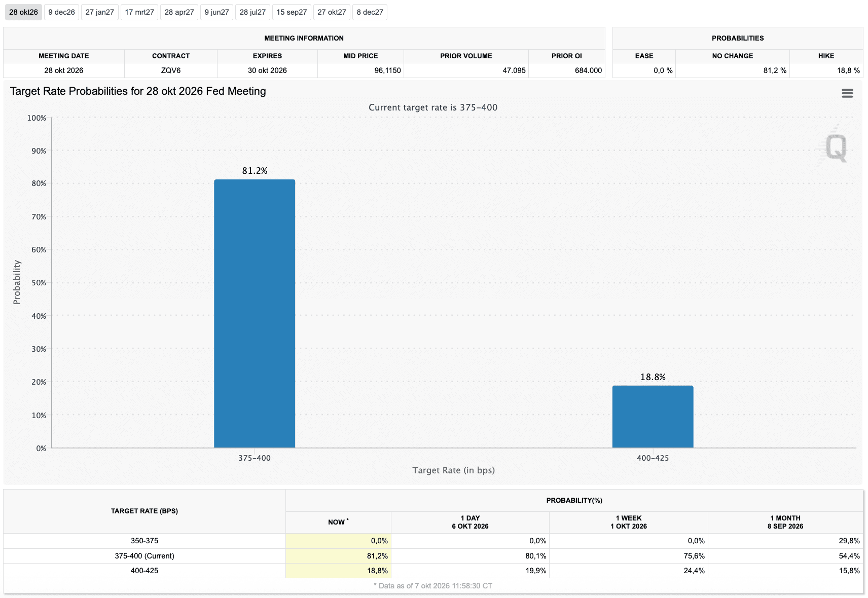Viewport: 868px width, 598px height.
Task: Click the 18.8% bar for 400-425
Action: point(653,417)
